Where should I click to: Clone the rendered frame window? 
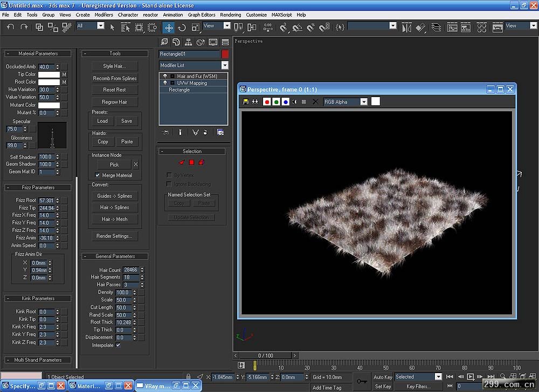255,102
